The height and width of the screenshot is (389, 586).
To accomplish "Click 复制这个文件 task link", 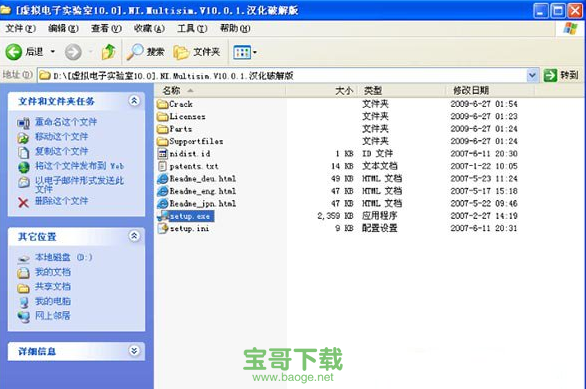I will point(62,151).
